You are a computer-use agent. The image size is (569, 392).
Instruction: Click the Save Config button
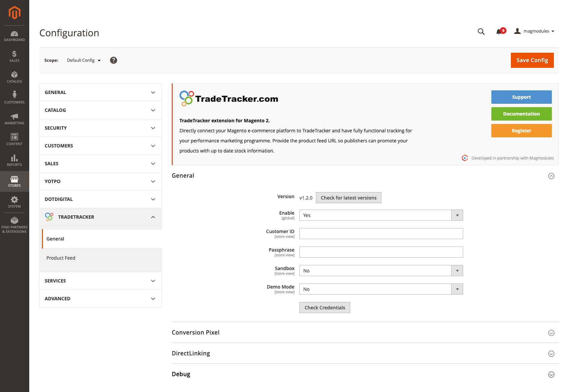pyautogui.click(x=532, y=60)
